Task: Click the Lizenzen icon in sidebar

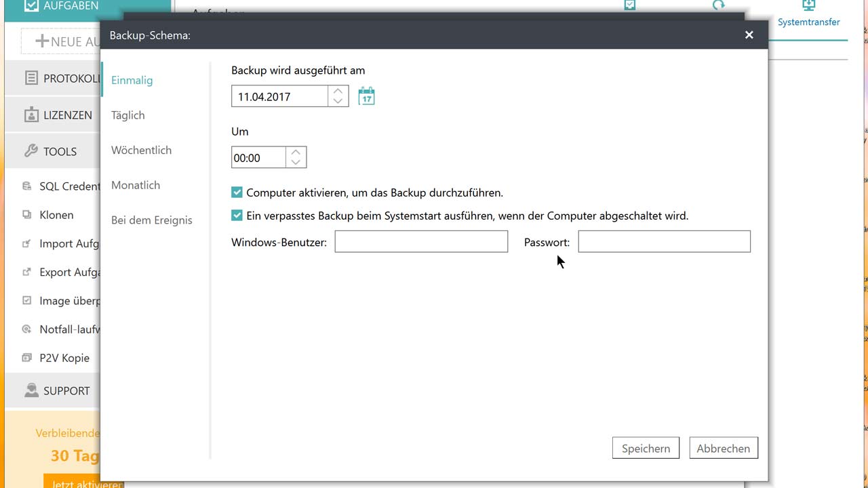Action: click(x=31, y=115)
